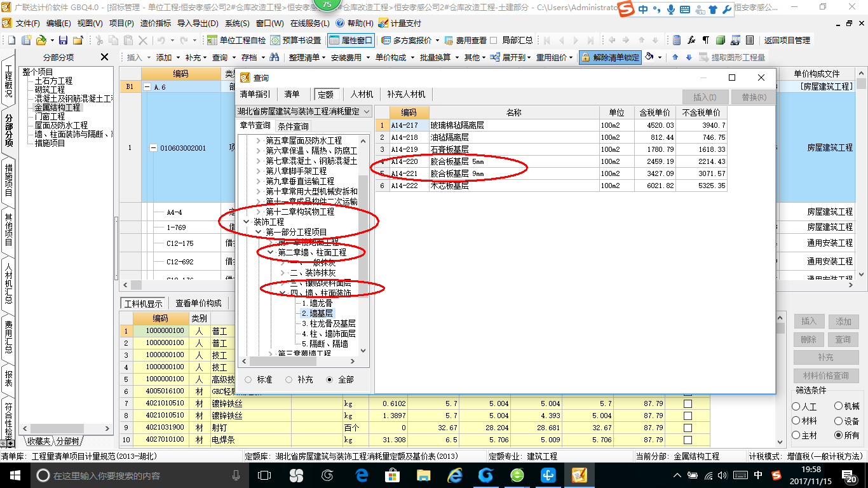Image resolution: width=868 pixels, height=488 pixels.
Task: Select 金属结构工程 in project tree
Action: [x=57, y=107]
